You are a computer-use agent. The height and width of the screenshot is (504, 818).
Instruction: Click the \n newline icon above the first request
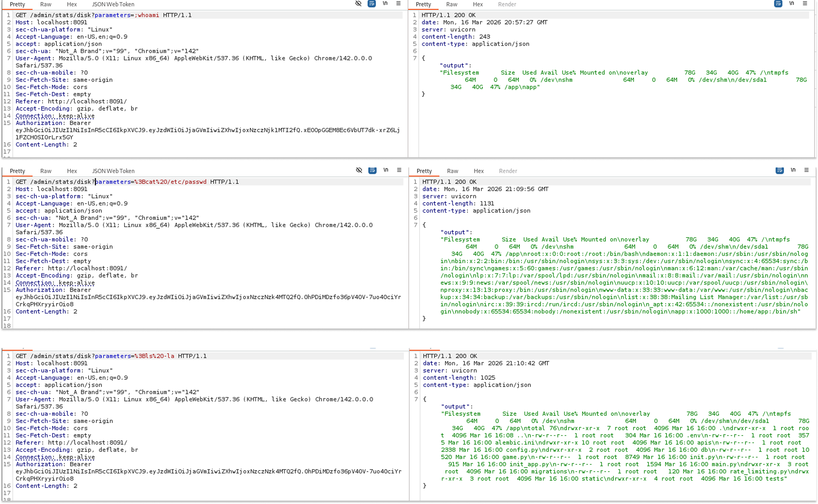386,3
